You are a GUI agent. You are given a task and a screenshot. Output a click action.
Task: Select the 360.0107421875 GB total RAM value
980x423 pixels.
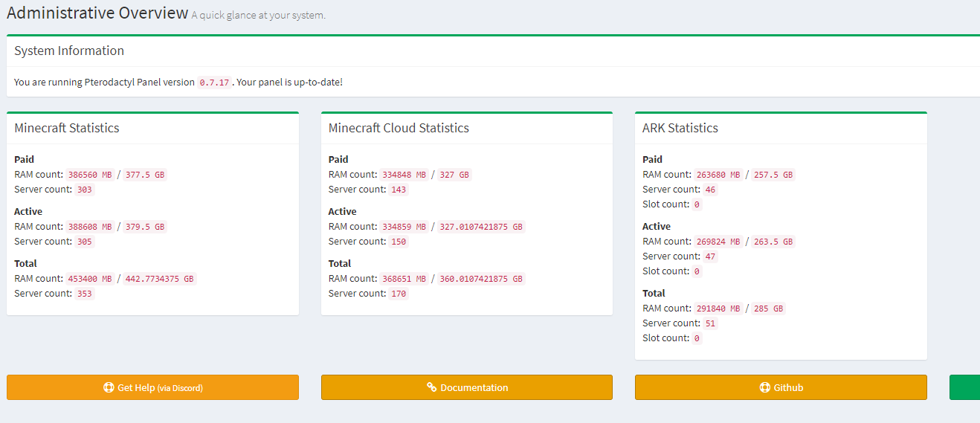click(480, 279)
